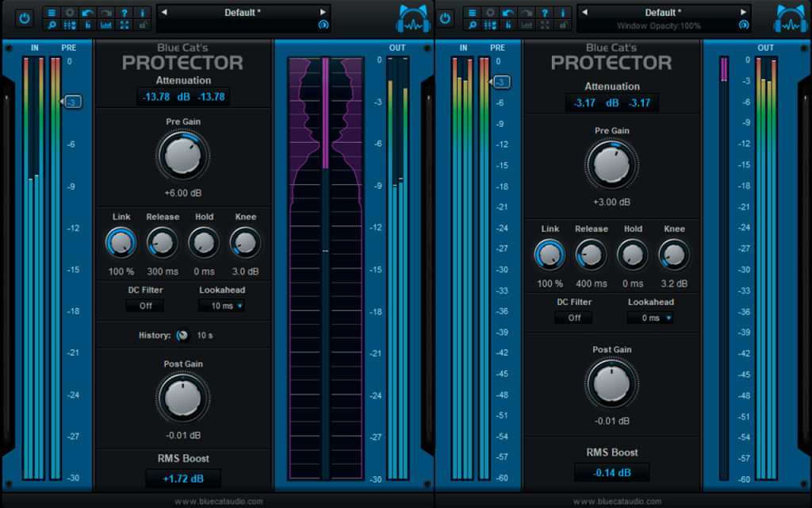Click the Release knob set to 400 ms
The image size is (812, 508).
592,255
